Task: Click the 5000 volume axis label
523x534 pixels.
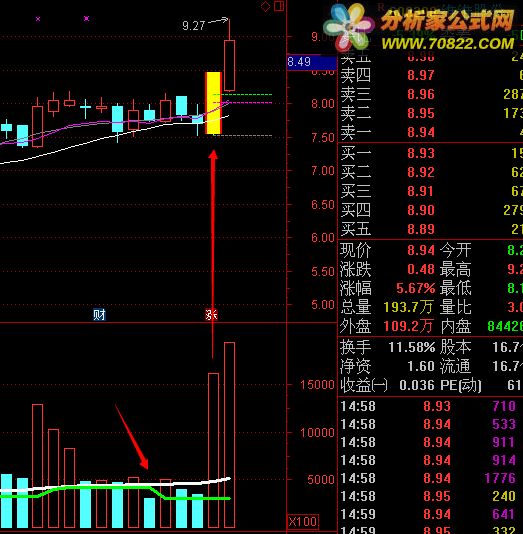Action: 321,480
